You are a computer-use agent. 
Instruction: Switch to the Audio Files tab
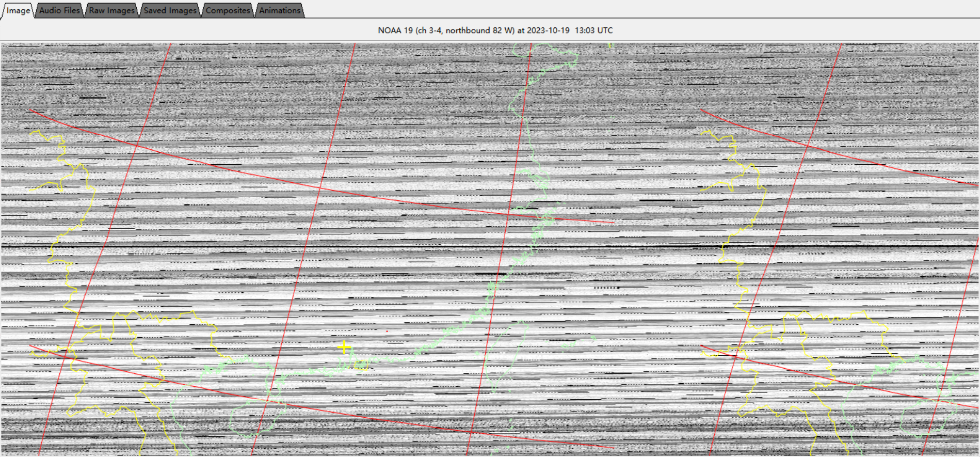click(x=59, y=10)
